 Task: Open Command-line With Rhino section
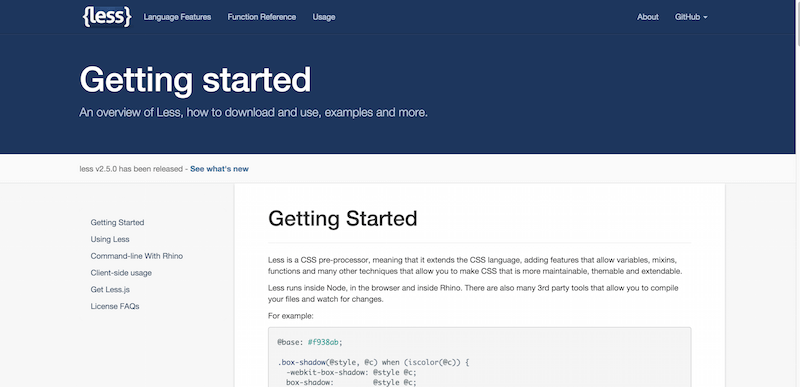click(x=137, y=256)
